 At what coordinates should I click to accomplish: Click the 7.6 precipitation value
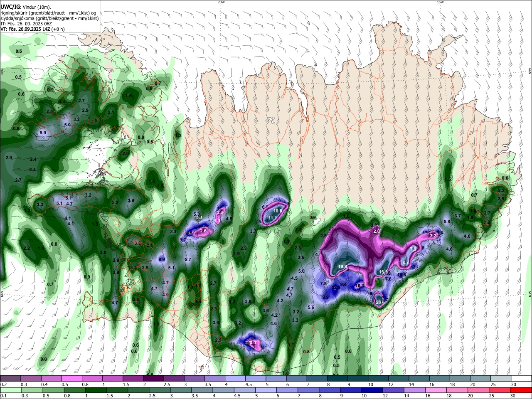click(x=388, y=279)
